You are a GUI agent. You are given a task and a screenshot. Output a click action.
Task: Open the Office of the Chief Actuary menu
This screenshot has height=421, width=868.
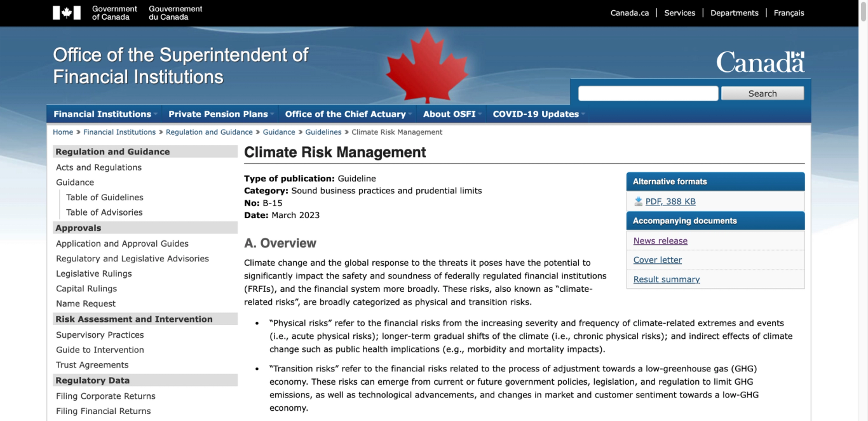pos(345,114)
